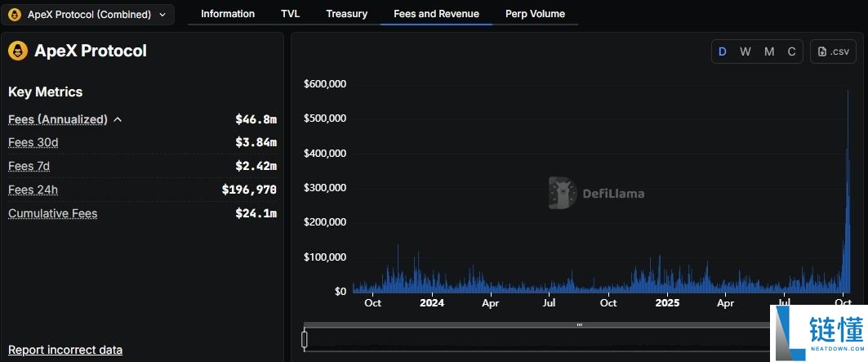Click the Fees (Annualized) label
Screen dimensions: 868x362
[x=58, y=119]
